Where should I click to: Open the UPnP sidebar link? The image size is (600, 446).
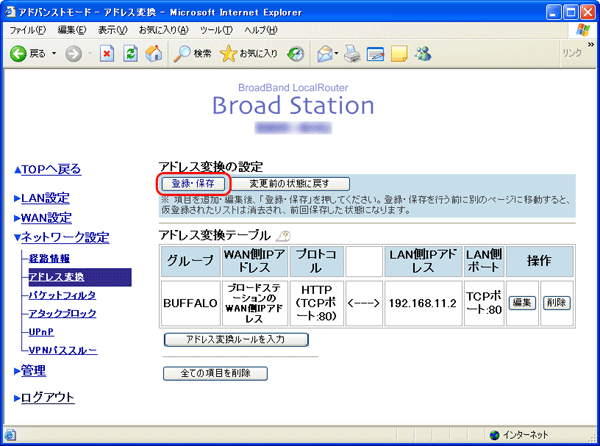41,332
